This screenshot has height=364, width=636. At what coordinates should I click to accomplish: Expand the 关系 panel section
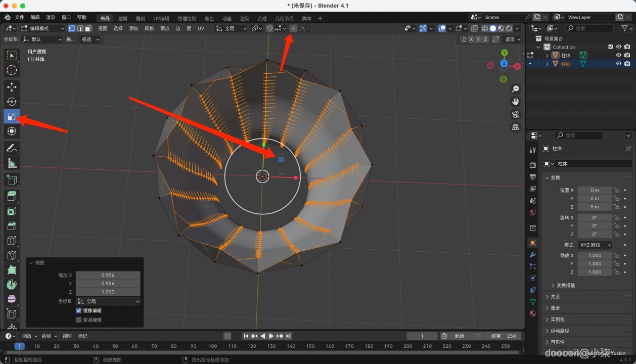pos(555,297)
